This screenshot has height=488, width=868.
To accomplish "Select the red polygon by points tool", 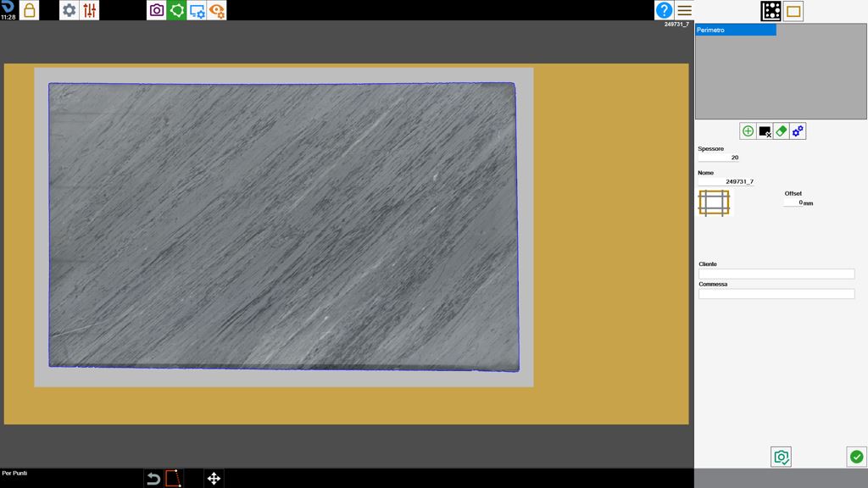I will 173,479.
